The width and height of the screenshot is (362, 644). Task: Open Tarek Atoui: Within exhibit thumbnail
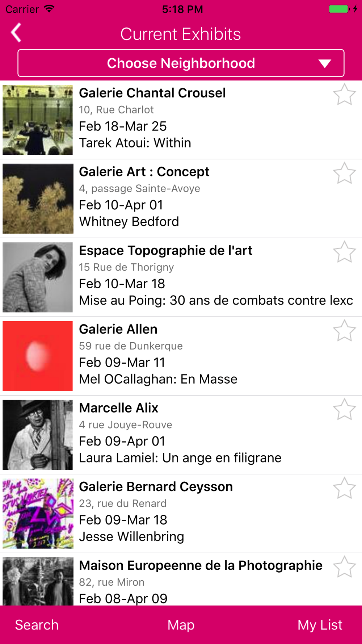[x=38, y=120]
